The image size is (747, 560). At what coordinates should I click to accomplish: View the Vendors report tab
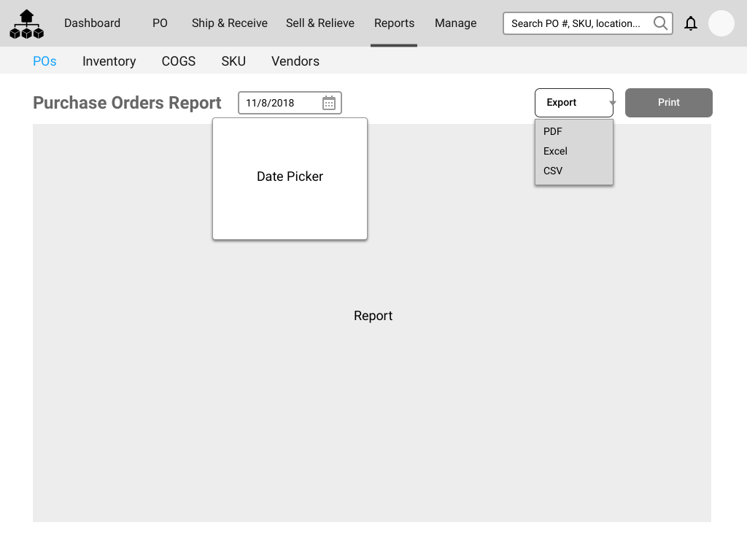point(295,61)
